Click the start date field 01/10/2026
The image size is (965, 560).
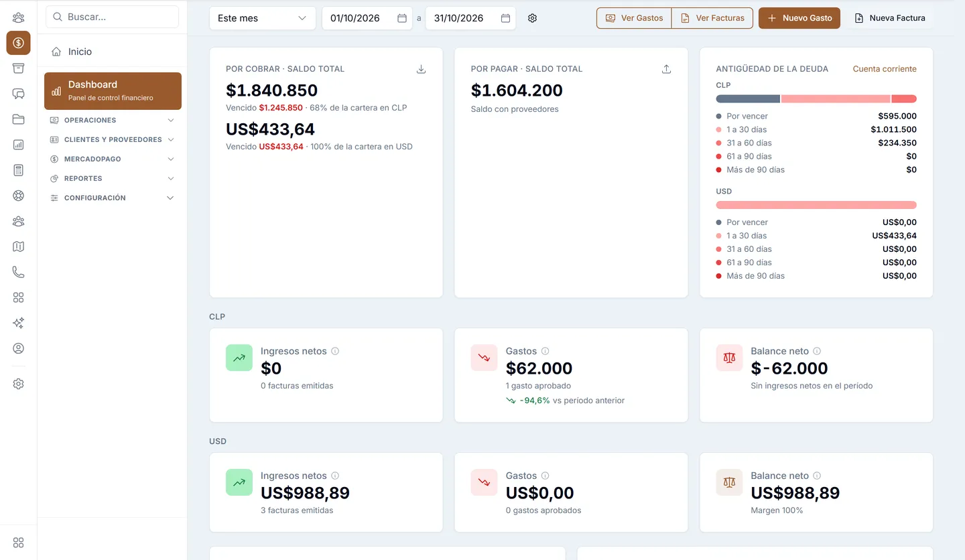pos(367,18)
